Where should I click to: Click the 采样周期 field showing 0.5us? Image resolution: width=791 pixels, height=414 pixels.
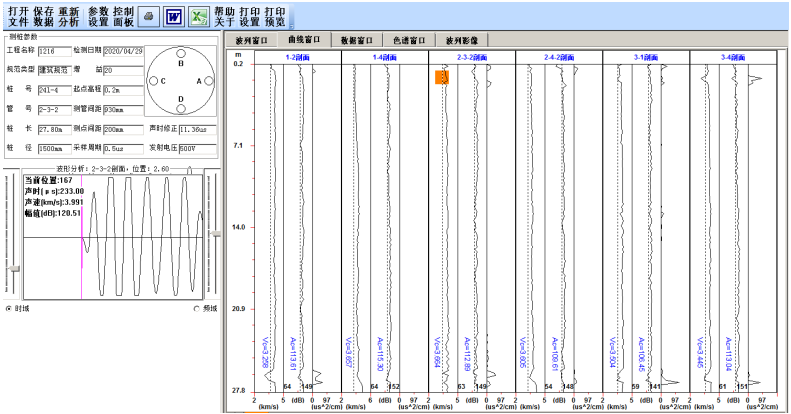point(124,149)
